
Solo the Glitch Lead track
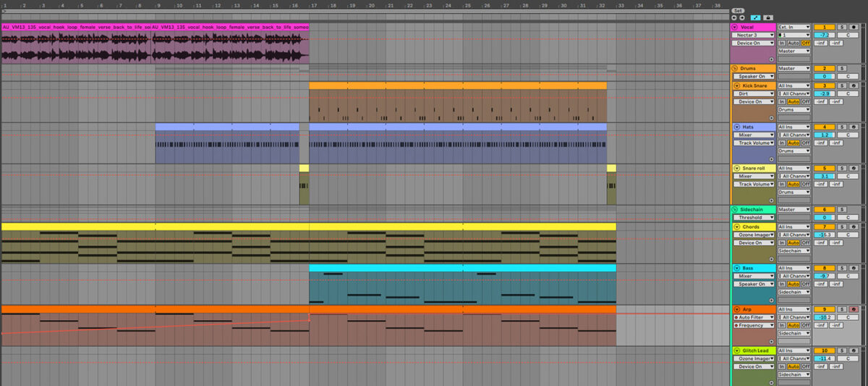coord(842,351)
